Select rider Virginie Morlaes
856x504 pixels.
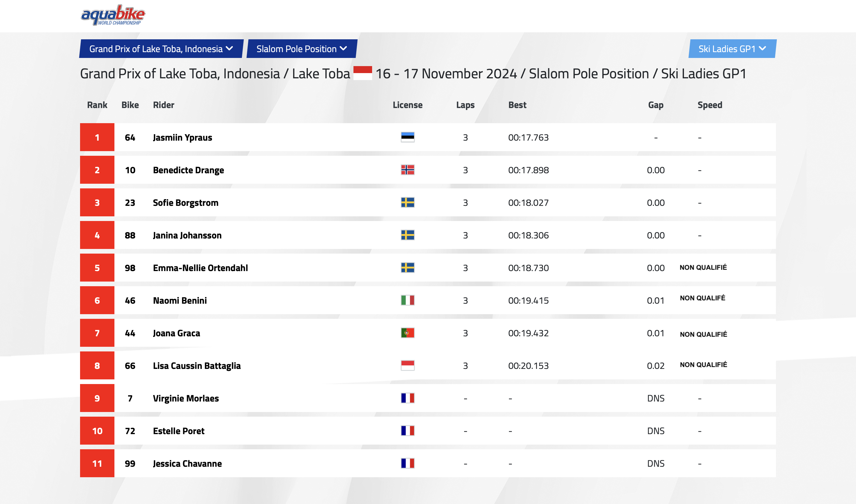click(186, 398)
